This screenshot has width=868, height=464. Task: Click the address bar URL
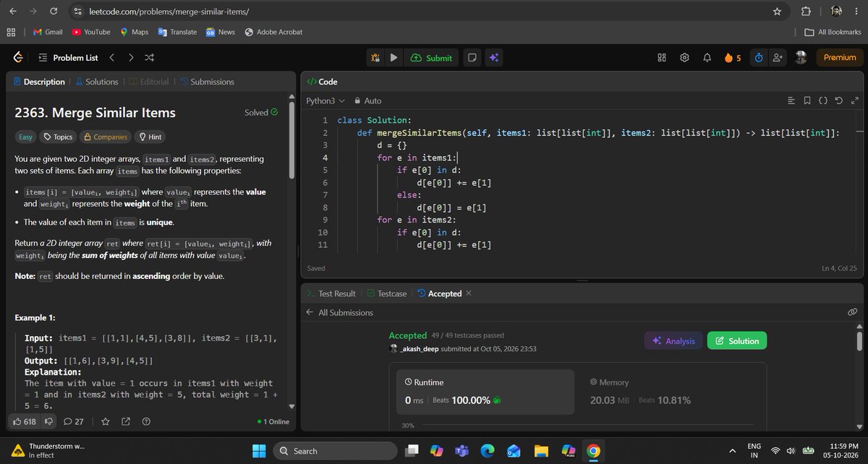pos(171,12)
